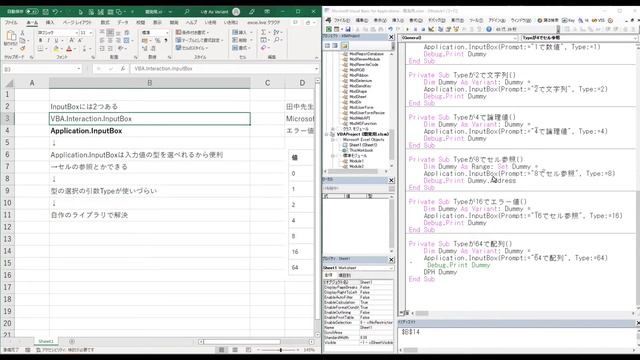The height and width of the screenshot is (360, 640).
Task: Click the View Microsoft Excel icon in VBA toolbar
Action: tap(329, 29)
